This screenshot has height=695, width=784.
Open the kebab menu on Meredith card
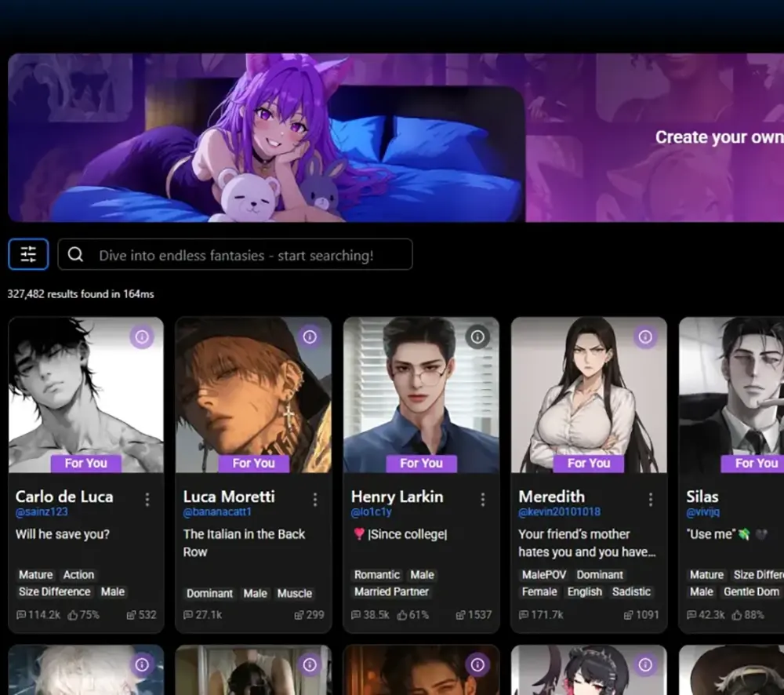[651, 500]
